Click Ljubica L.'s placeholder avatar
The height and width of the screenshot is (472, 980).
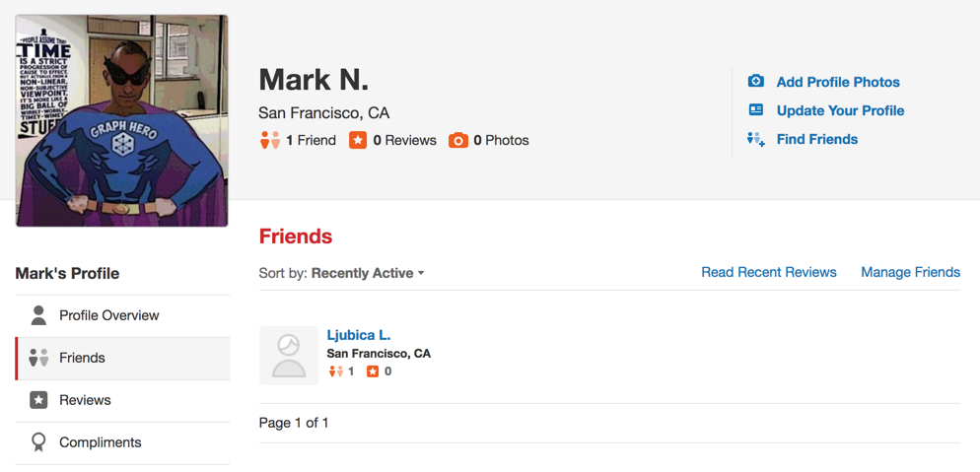click(x=289, y=355)
